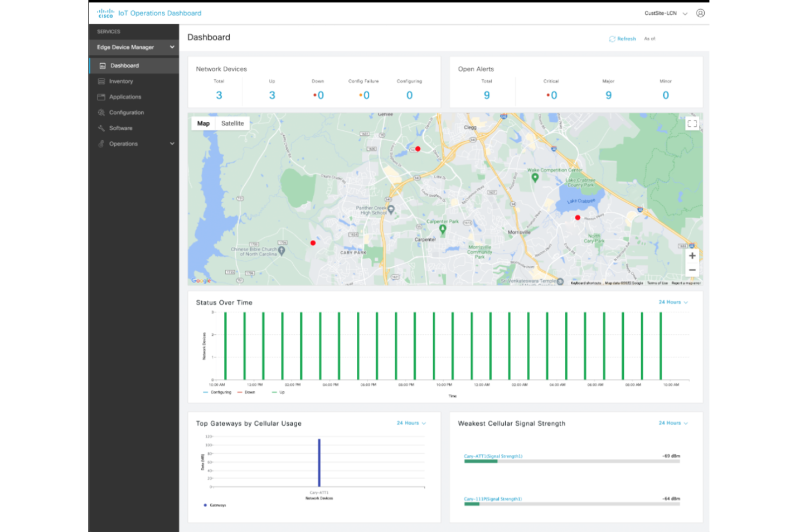The image size is (798, 532).
Task: Select the Map tab on the map widget
Action: [x=203, y=123]
